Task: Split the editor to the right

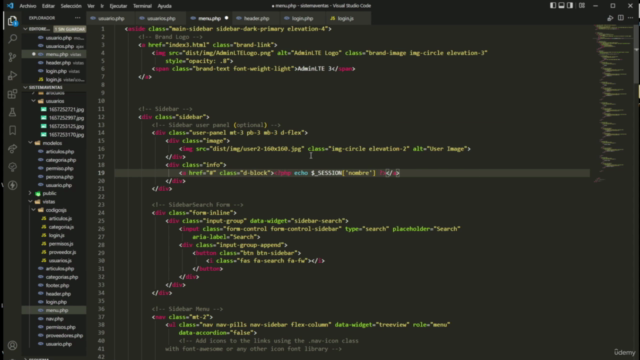Action: (x=621, y=18)
